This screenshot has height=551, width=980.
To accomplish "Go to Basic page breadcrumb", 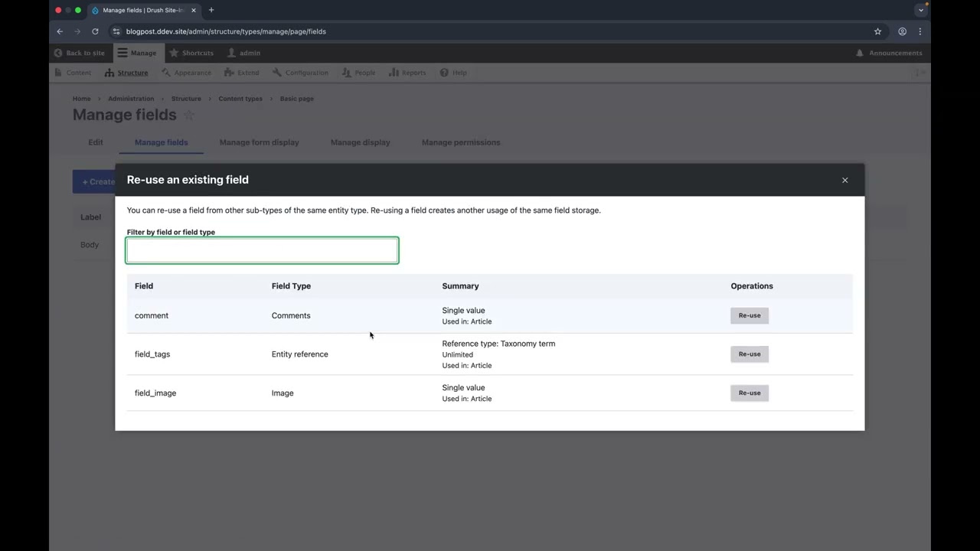I will tap(296, 99).
